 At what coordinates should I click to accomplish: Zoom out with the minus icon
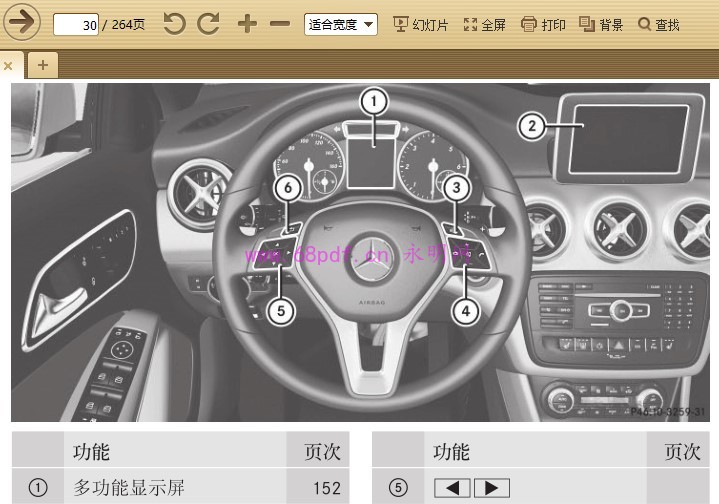(x=280, y=24)
